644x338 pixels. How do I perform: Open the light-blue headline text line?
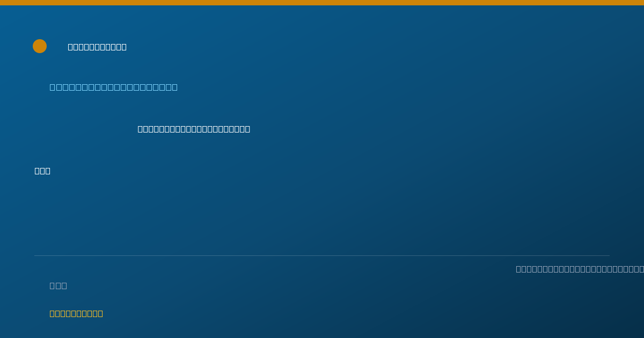[114, 87]
